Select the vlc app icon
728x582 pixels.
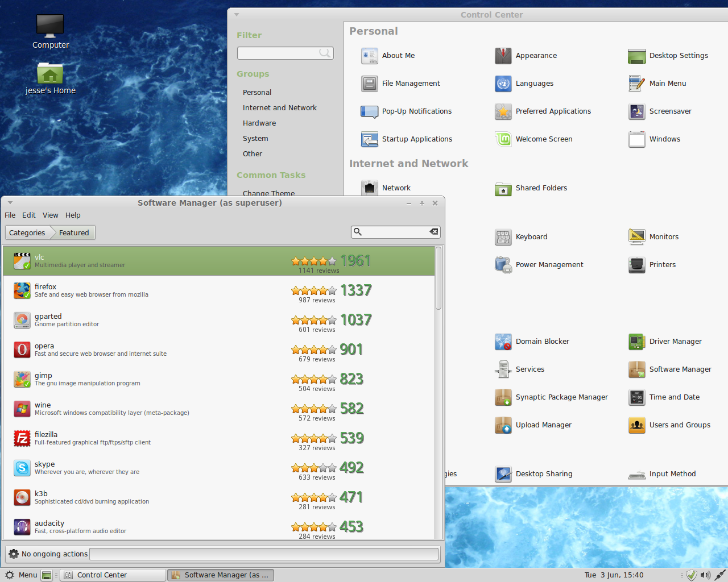tap(22, 261)
